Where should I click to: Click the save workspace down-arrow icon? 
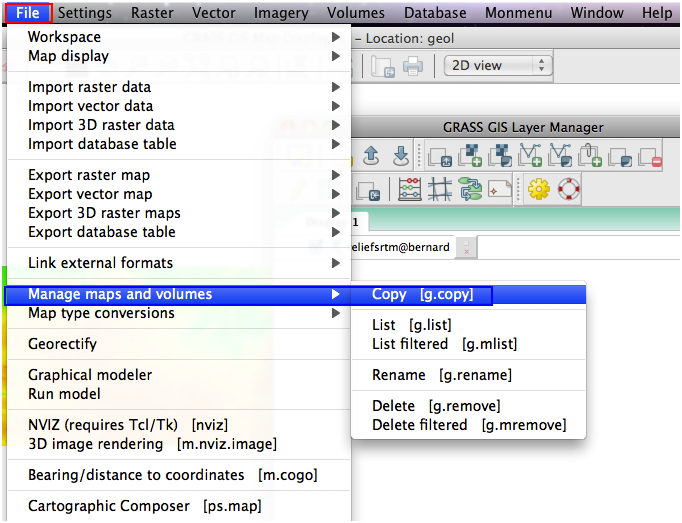pos(400,156)
